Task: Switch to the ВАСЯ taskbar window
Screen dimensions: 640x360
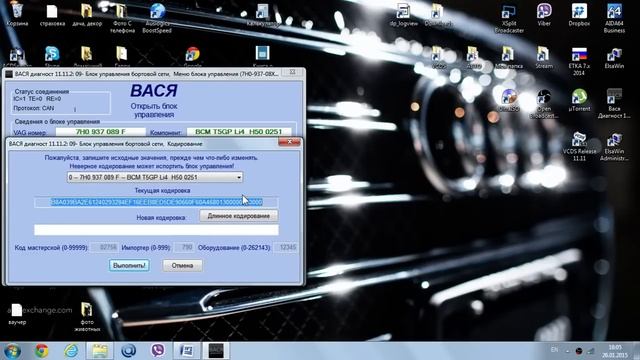Action: (216, 351)
